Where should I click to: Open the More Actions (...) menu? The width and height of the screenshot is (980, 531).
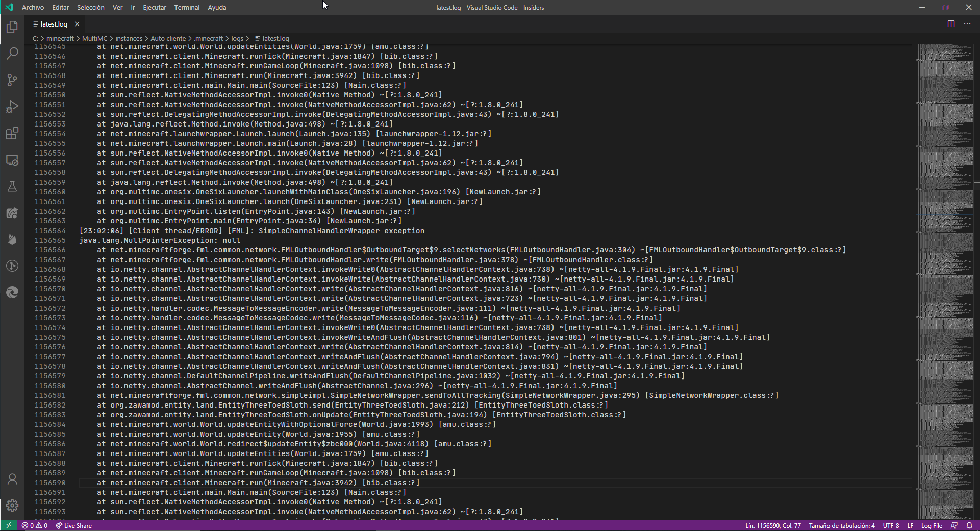pos(967,24)
